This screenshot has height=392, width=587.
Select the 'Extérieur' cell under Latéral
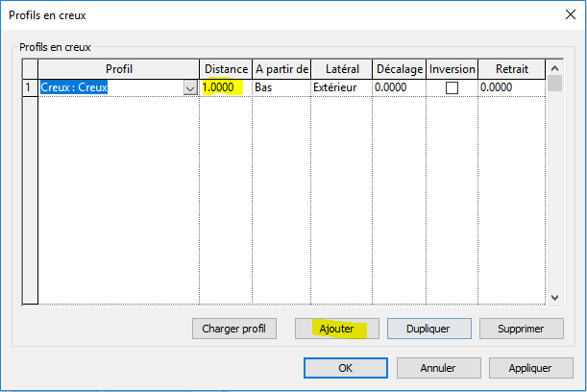(x=340, y=87)
